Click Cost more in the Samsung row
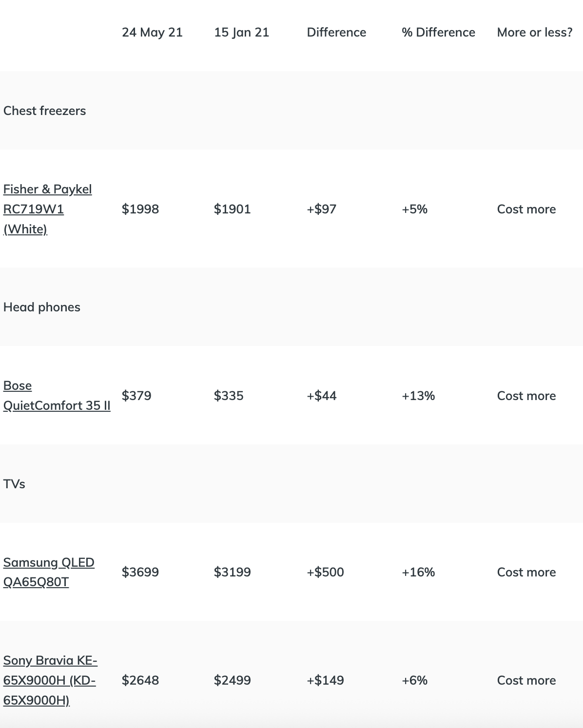 pyautogui.click(x=526, y=572)
